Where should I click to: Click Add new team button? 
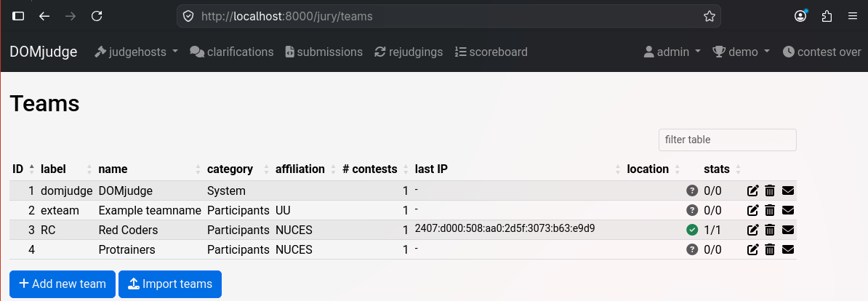click(x=63, y=284)
